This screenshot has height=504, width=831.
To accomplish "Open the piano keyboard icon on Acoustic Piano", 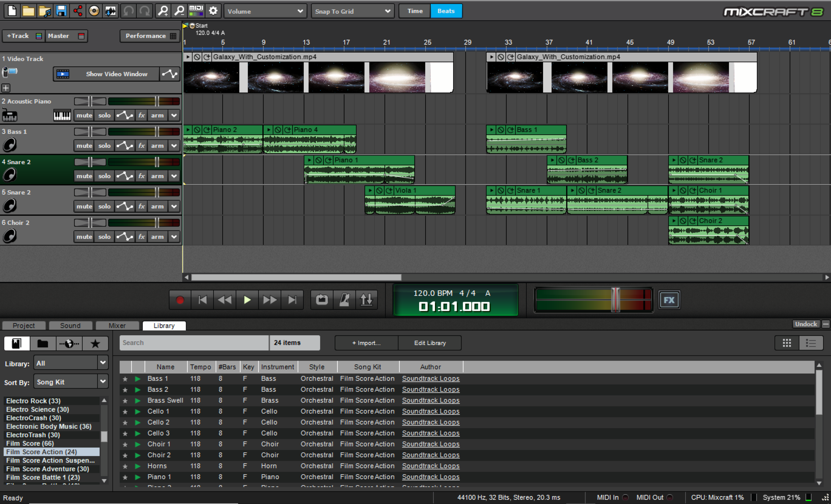I will pos(62,115).
